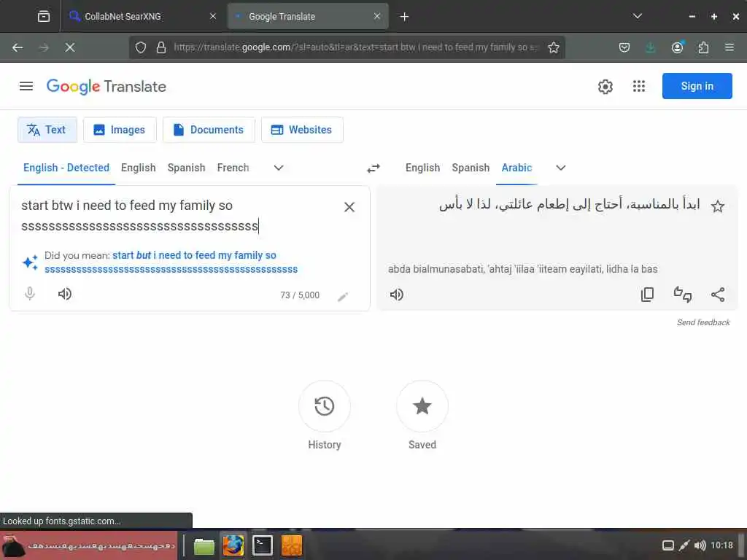Screen dimensions: 747x560
Task: Open the Google Translate main menu hamburger
Action: pyautogui.click(x=26, y=86)
